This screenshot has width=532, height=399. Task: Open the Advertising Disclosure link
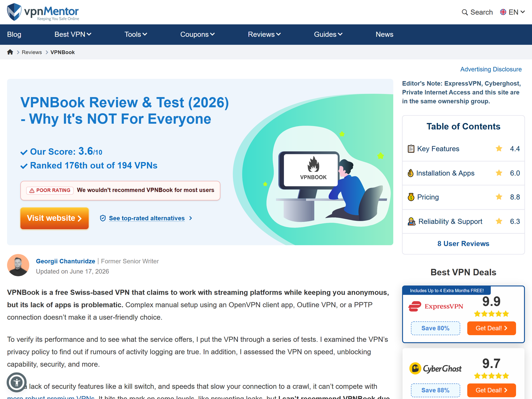click(x=491, y=69)
